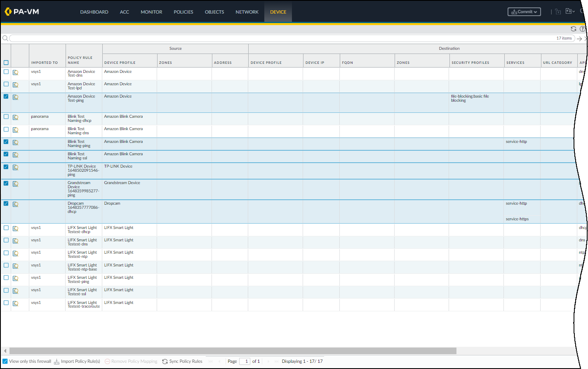Click the refresh icon above the table
Viewport: 588px width, 369px height.
573,29
